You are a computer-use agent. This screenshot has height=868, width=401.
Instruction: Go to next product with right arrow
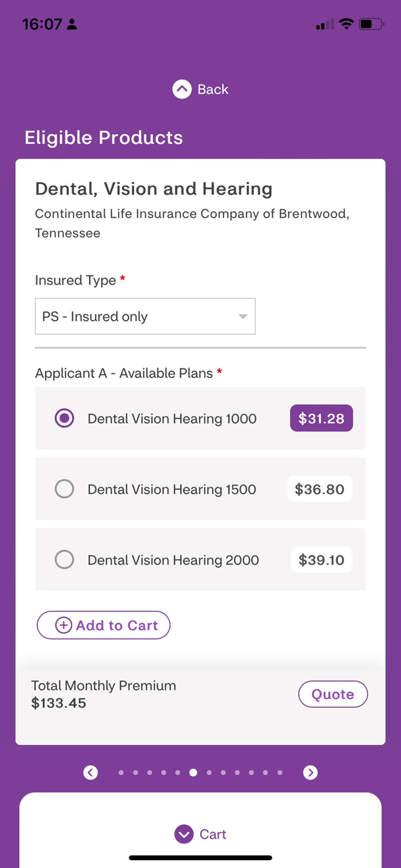pos(310,772)
